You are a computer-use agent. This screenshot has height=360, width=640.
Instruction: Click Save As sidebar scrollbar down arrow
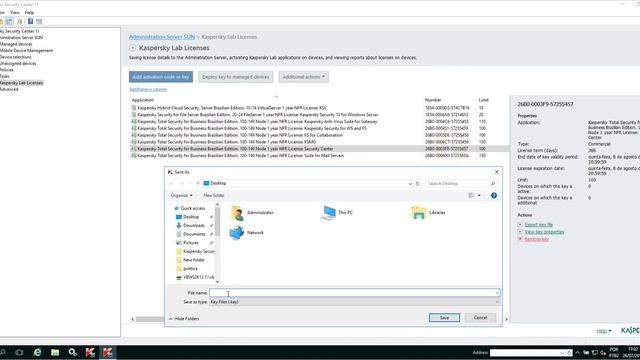pyautogui.click(x=217, y=282)
